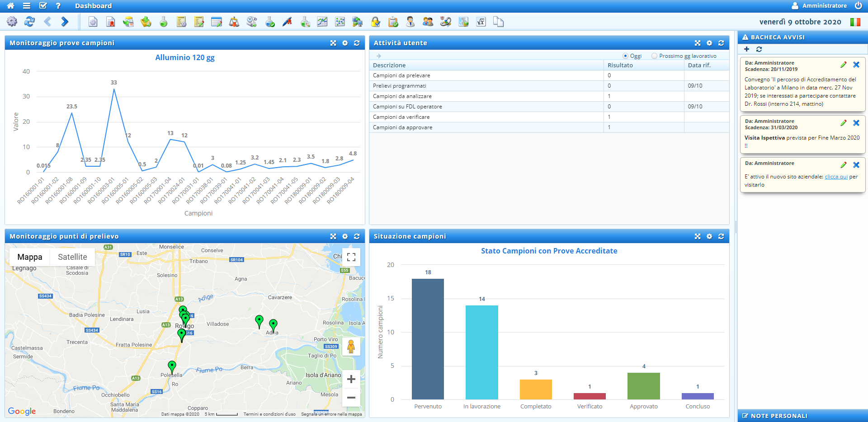This screenshot has width=868, height=422.
Task: Add a new notice with plus icon
Action: click(746, 49)
